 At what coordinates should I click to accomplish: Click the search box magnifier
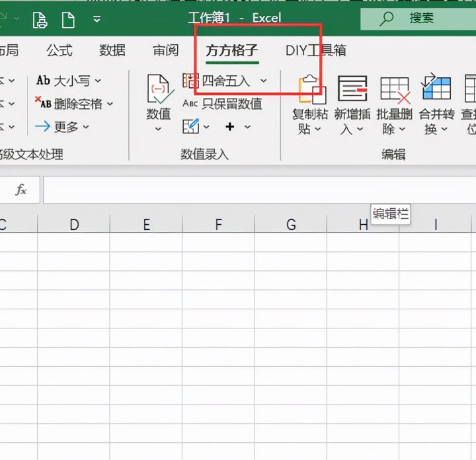tap(387, 19)
